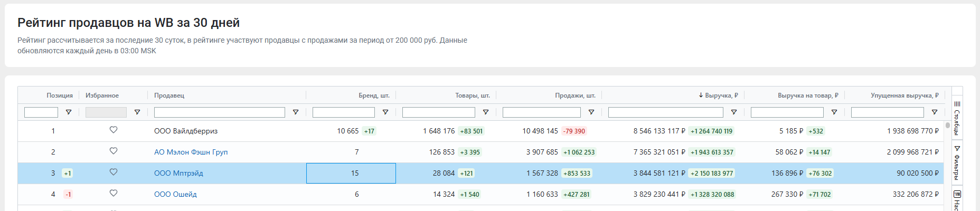The width and height of the screenshot is (980, 211).
Task: Click revenue 7 365 321 051 ₽
Action: pyautogui.click(x=659, y=152)
